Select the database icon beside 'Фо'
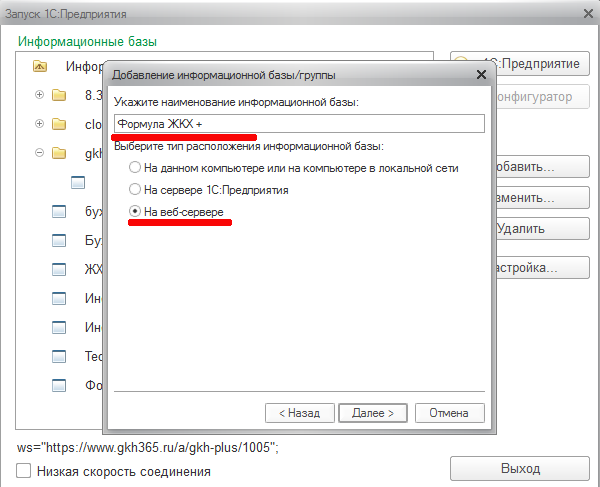The height and width of the screenshot is (487, 600). click(x=59, y=385)
